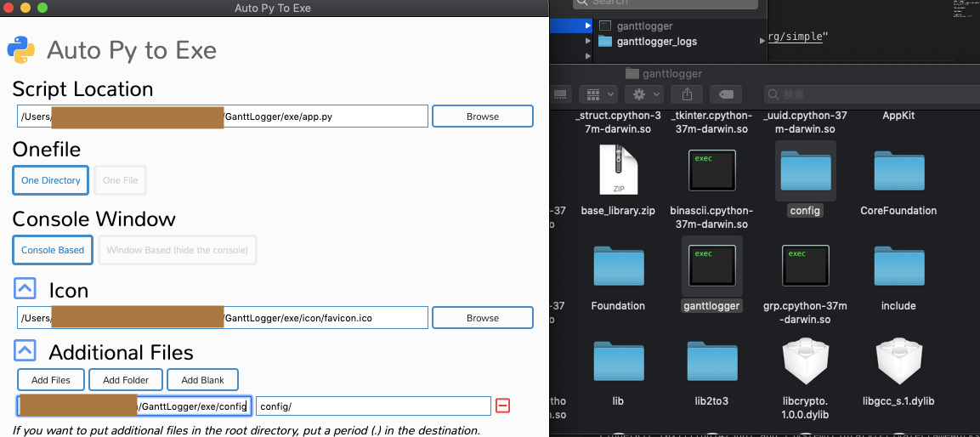Click the Finder 検索 search field
This screenshot has width=980, height=437.
coord(871,94)
